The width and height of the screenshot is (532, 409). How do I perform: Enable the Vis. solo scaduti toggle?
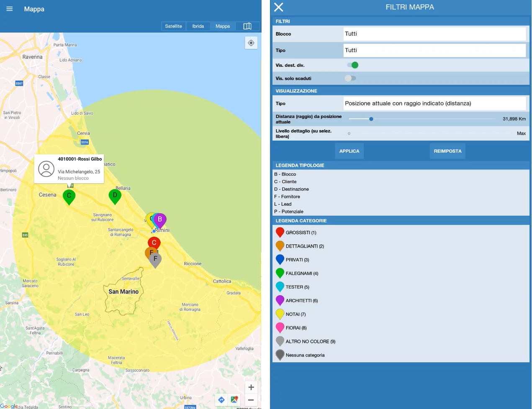click(350, 78)
